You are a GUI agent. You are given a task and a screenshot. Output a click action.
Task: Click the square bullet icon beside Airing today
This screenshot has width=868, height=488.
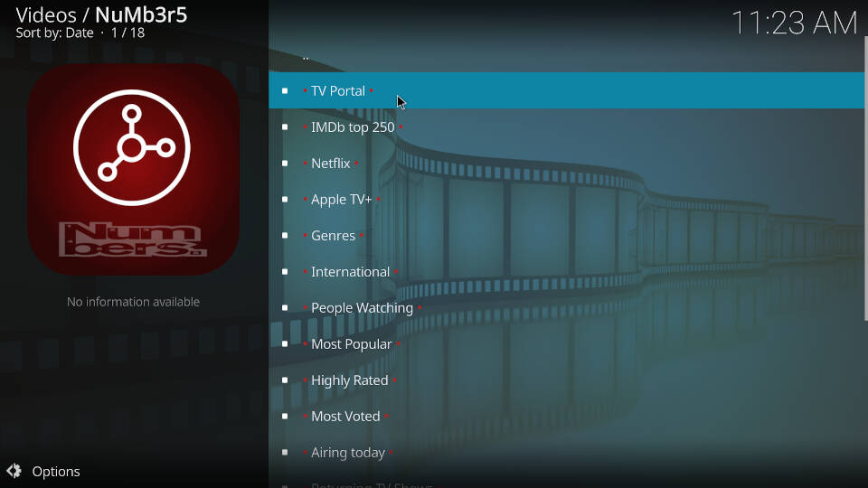pos(285,453)
